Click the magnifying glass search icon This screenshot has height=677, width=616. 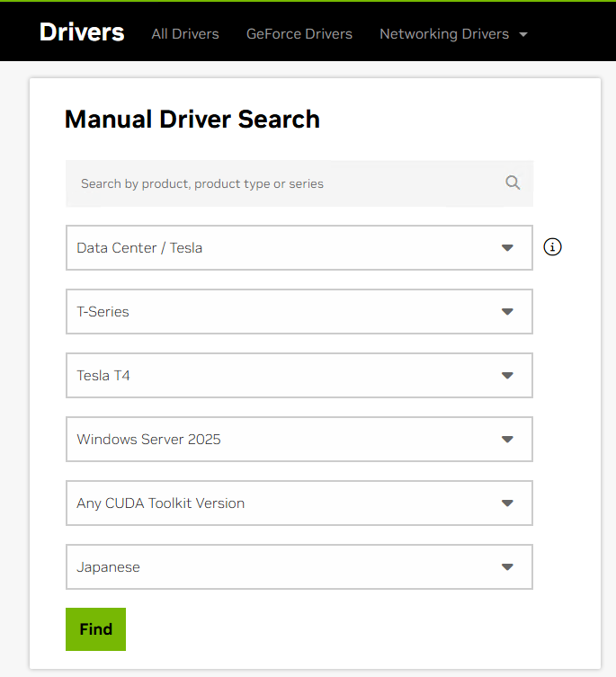[x=513, y=183]
